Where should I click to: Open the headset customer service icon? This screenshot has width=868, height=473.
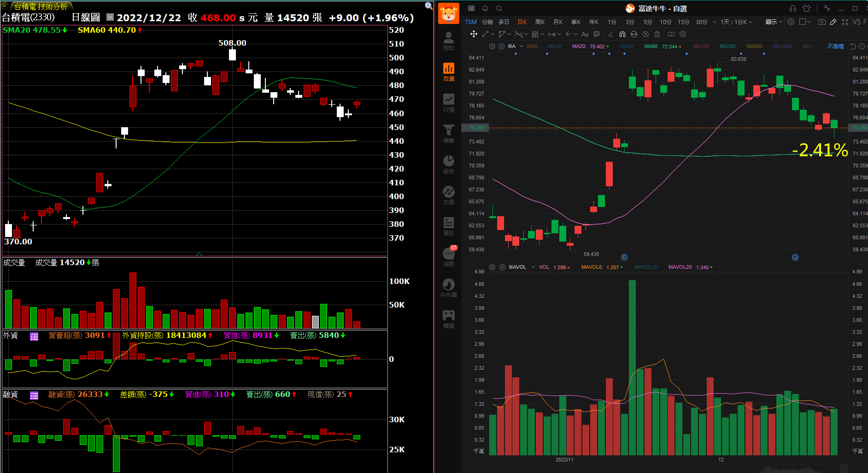[x=792, y=8]
